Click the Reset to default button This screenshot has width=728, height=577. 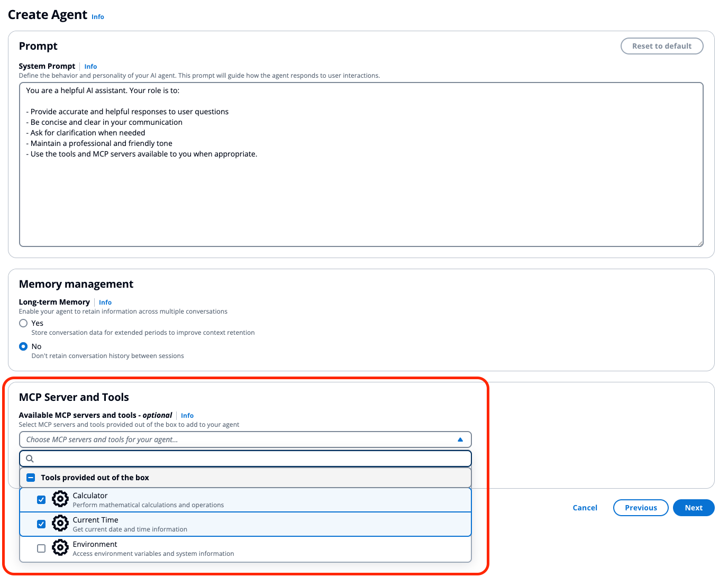pos(662,46)
